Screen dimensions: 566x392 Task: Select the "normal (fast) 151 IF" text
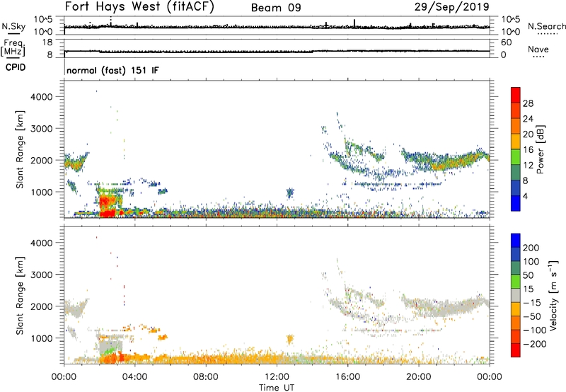pyautogui.click(x=112, y=70)
